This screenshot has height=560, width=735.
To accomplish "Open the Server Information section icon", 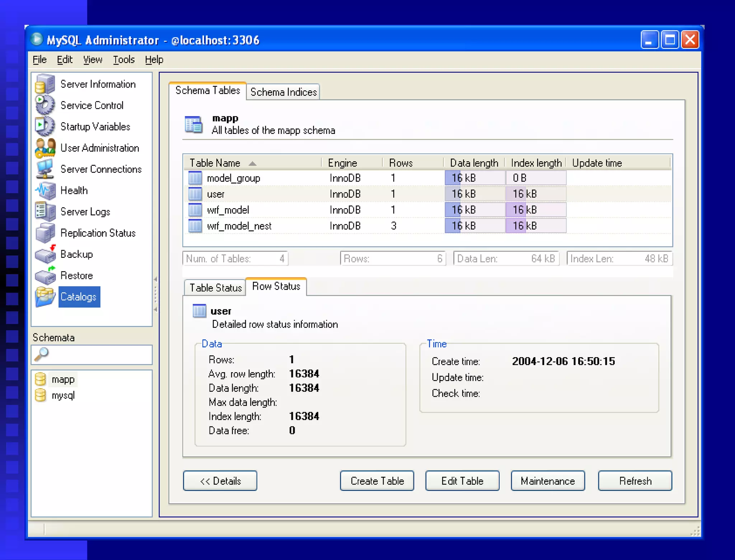I will pyautogui.click(x=45, y=84).
